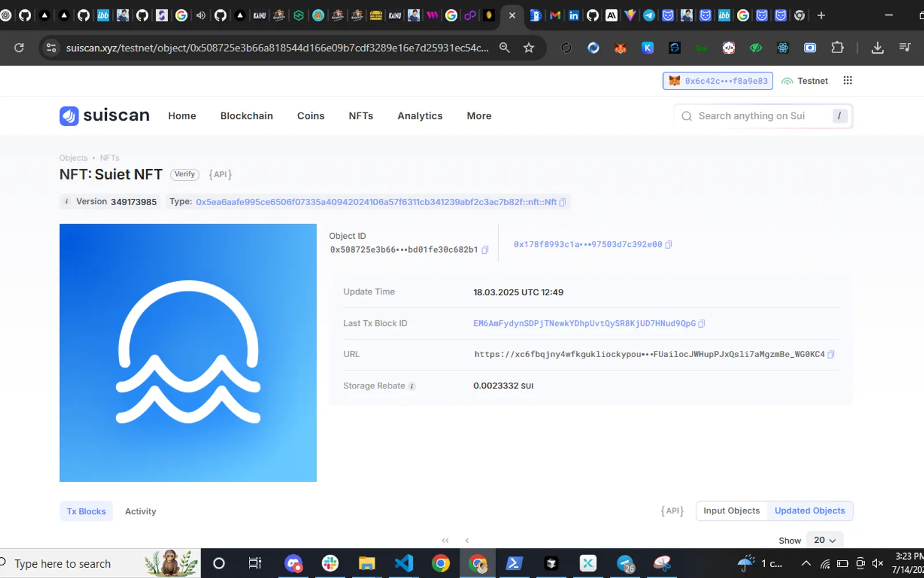The width and height of the screenshot is (924, 578).
Task: Open the apps grid menu icon
Action: [x=847, y=81]
